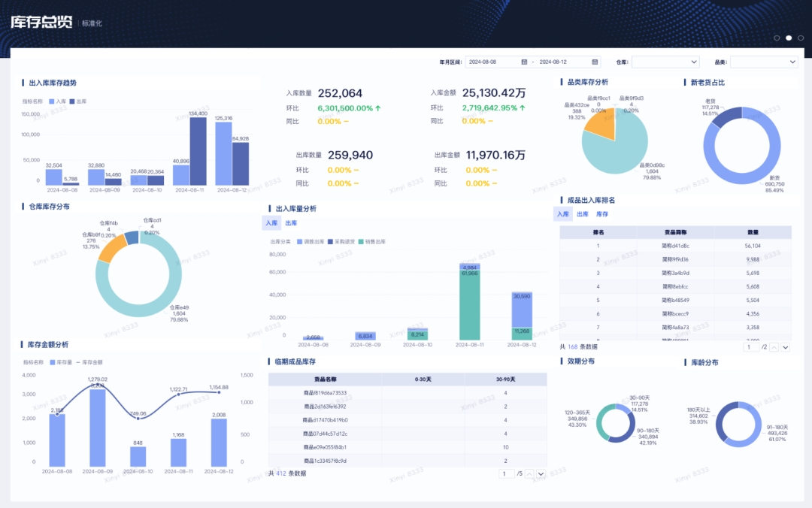812x508 pixels.
Task: Toggle 采购退货 legend series
Action: 341,242
